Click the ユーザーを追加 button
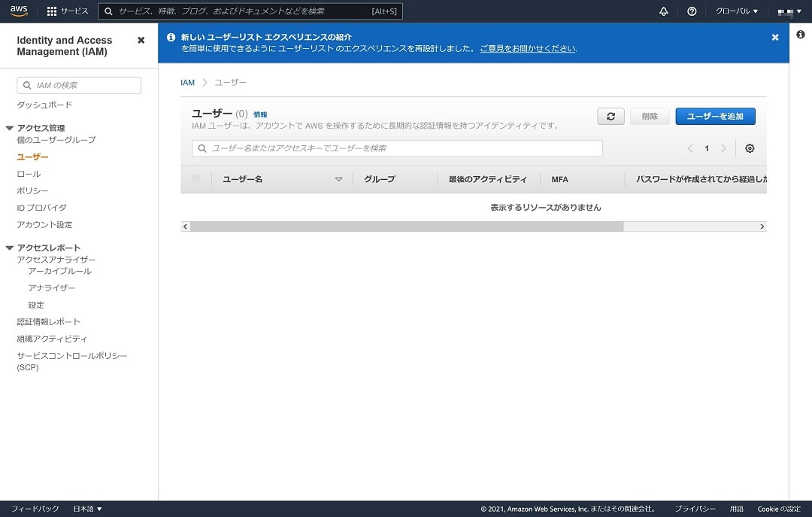 [x=715, y=116]
